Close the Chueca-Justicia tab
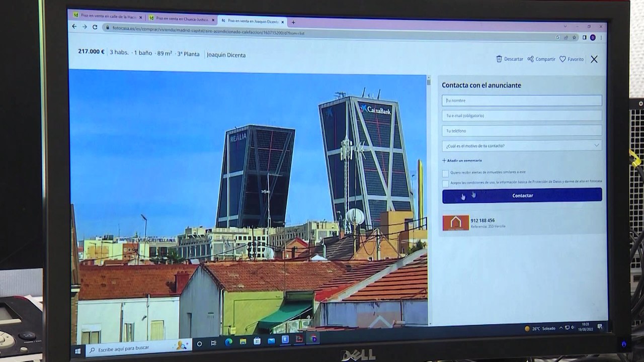This screenshot has height=362, width=644. (x=213, y=20)
